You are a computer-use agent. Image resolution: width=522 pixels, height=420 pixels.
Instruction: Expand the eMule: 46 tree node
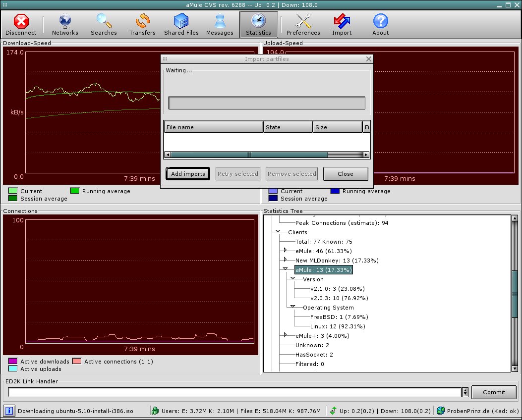[286, 250]
